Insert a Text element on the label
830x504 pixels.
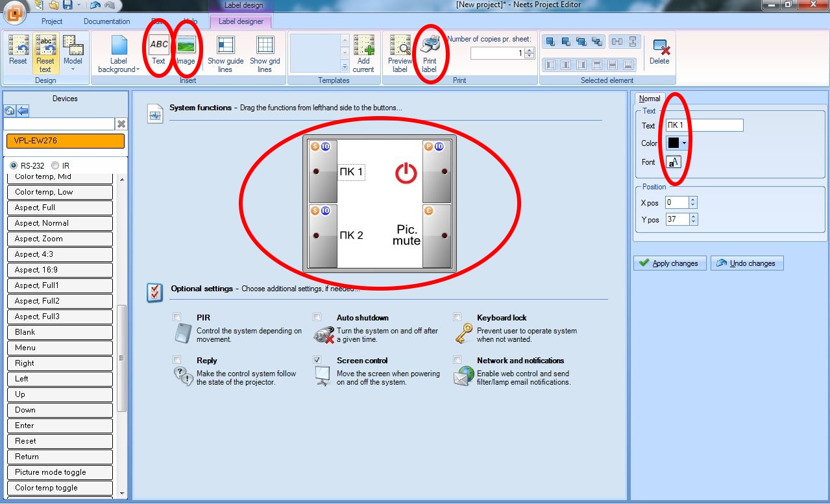[x=158, y=50]
